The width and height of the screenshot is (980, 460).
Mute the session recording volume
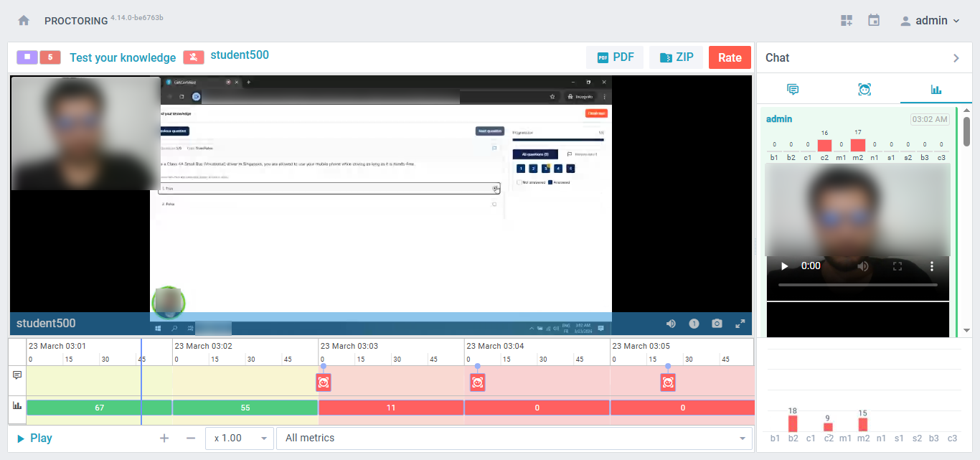tap(671, 324)
